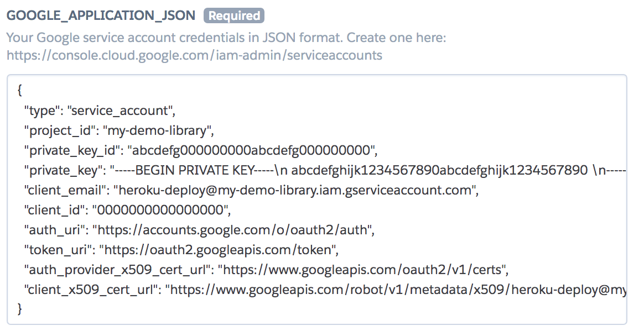Click the heroku-deploy client_email address value
The image size is (644, 336).
(x=294, y=190)
